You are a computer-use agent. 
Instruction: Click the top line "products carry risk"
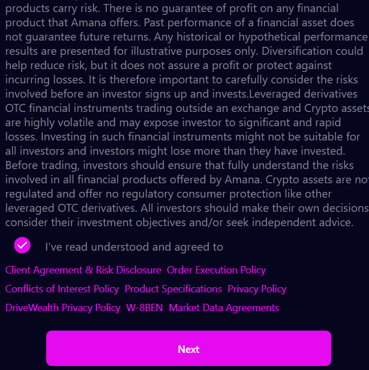172,9
